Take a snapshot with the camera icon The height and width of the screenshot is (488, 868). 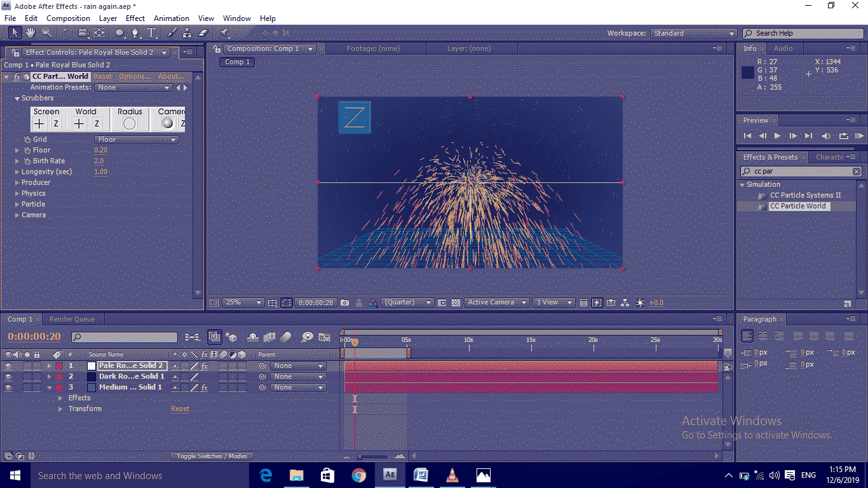(x=344, y=303)
